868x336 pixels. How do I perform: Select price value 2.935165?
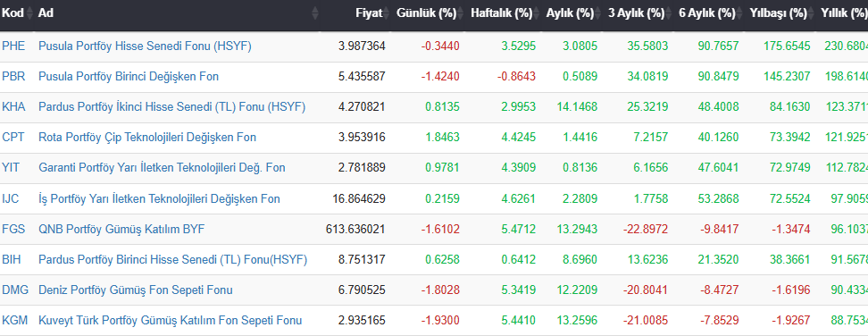click(x=362, y=320)
